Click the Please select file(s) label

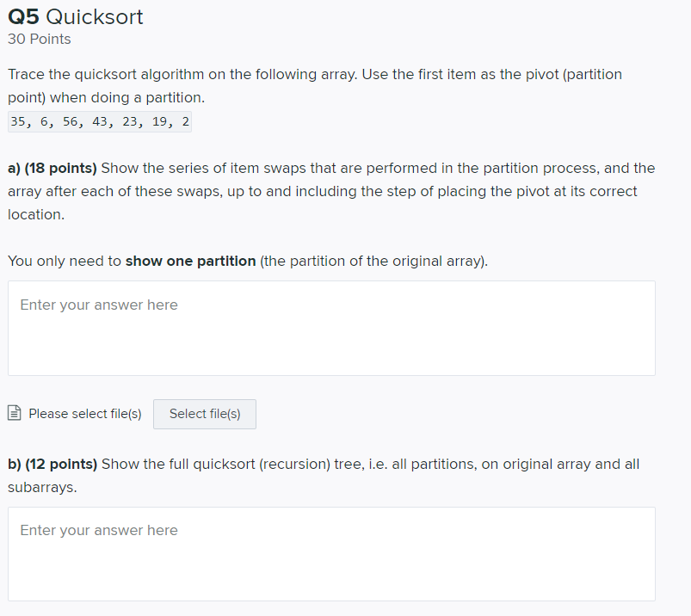(84, 414)
